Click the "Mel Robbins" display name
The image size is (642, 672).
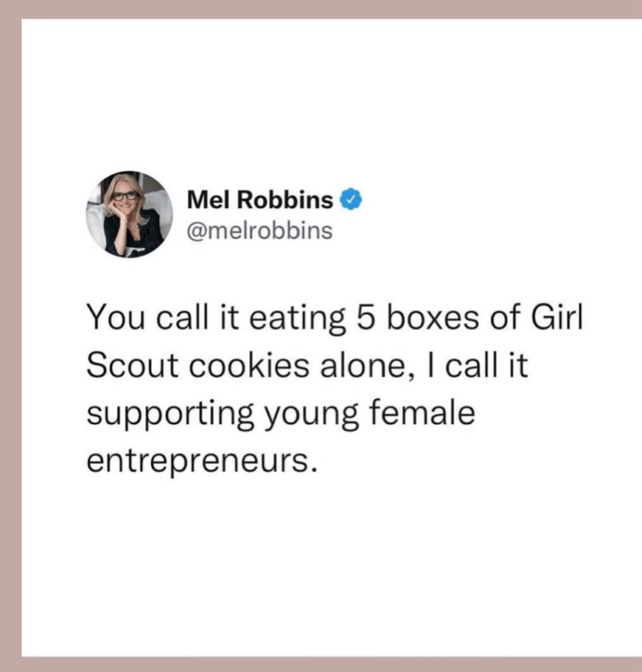260,199
